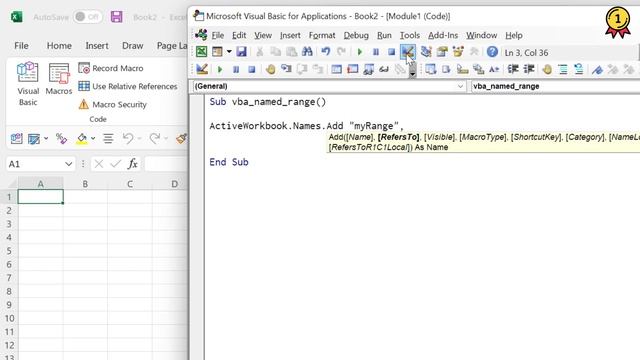
Task: Click the Break pause icon on Standard toolbar
Action: coord(376,52)
